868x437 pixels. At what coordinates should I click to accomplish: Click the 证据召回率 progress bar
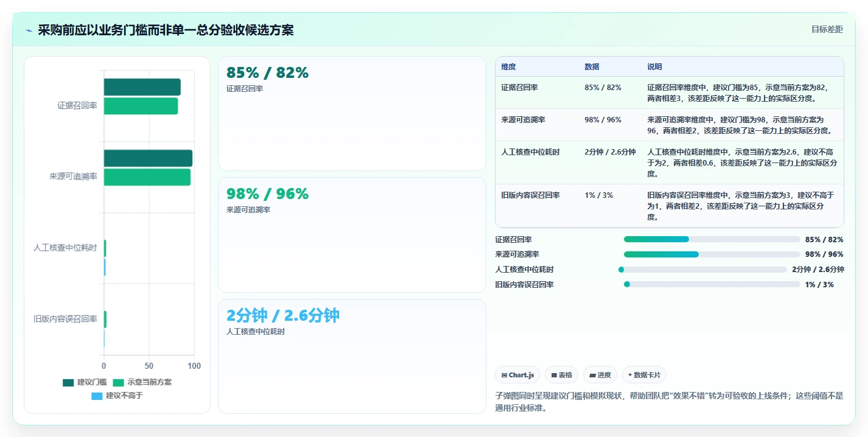[712, 239]
